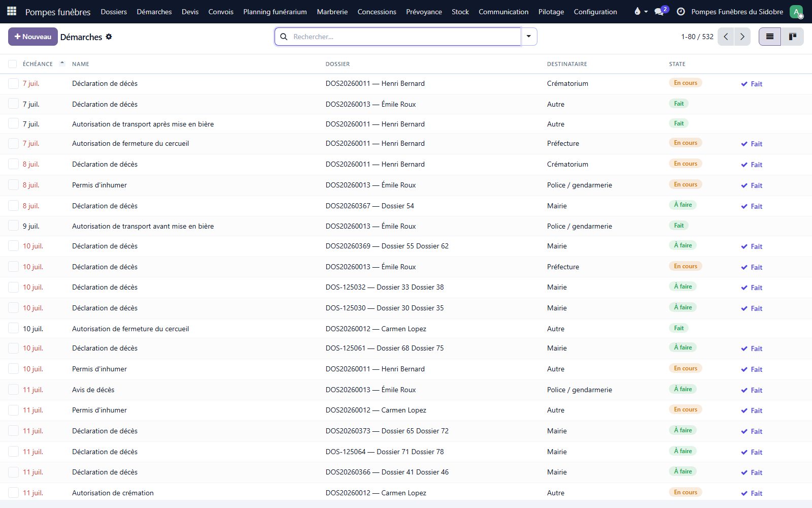Sort by the Échéance arrow
The image size is (812, 508).
click(x=62, y=63)
